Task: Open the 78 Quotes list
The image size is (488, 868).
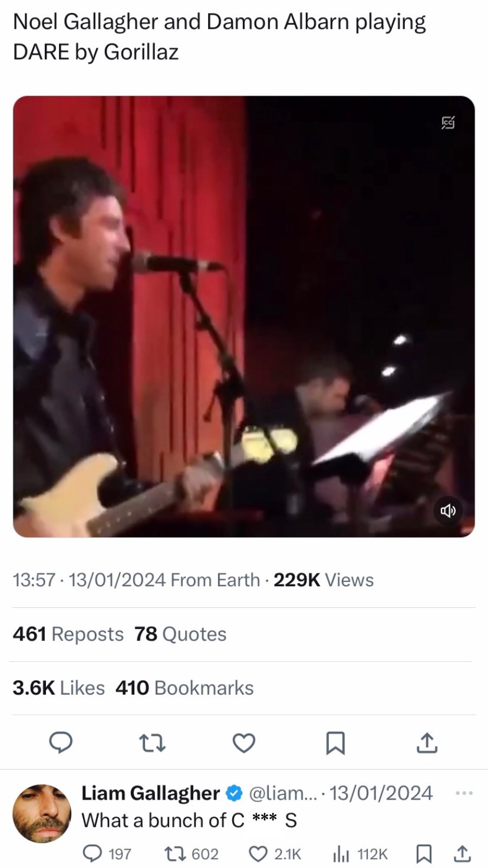Action: (180, 634)
